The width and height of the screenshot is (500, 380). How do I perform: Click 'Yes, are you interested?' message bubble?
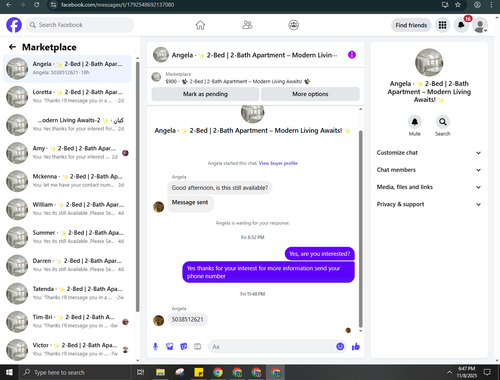320,254
